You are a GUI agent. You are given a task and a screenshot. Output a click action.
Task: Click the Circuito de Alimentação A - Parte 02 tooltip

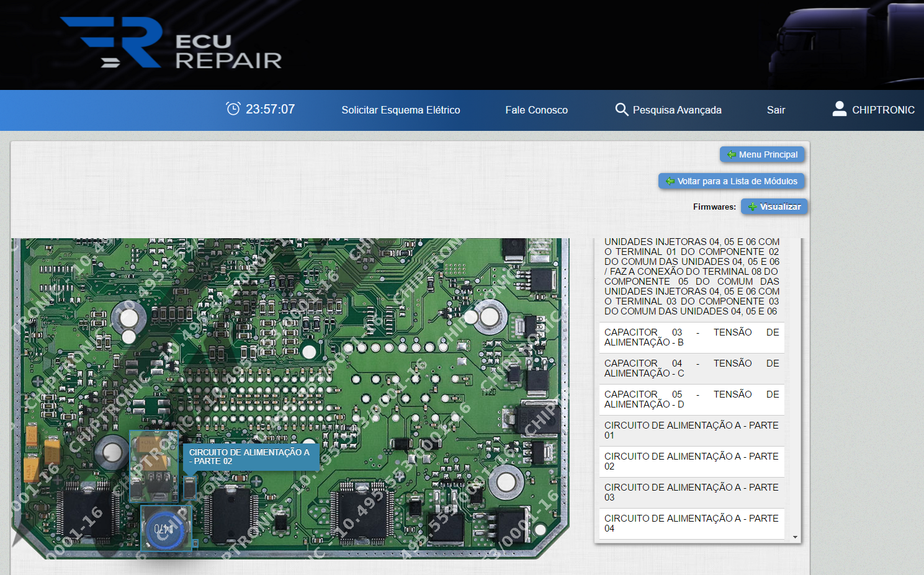[x=251, y=457]
